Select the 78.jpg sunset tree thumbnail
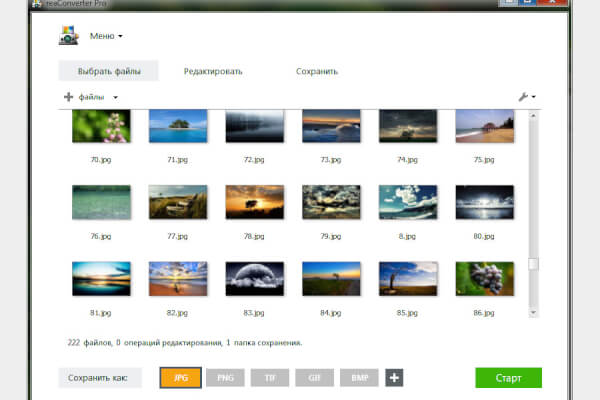The width and height of the screenshot is (600, 400). [254, 202]
